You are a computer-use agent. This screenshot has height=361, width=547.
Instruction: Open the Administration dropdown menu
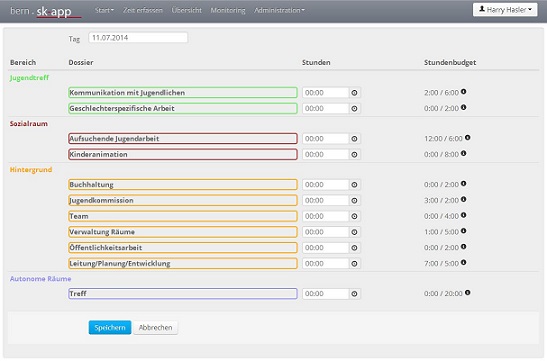click(x=279, y=10)
